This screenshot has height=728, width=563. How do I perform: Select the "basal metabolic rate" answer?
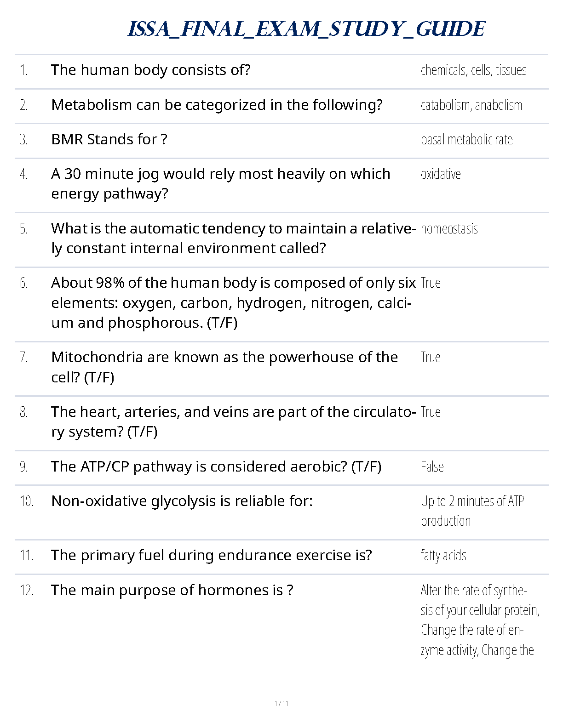466,139
